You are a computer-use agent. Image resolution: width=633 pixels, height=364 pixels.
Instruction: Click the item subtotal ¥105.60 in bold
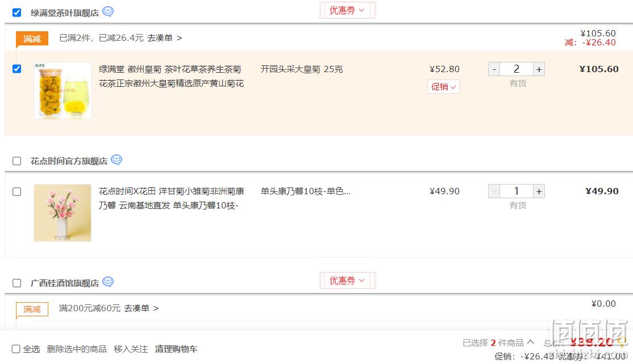point(599,69)
